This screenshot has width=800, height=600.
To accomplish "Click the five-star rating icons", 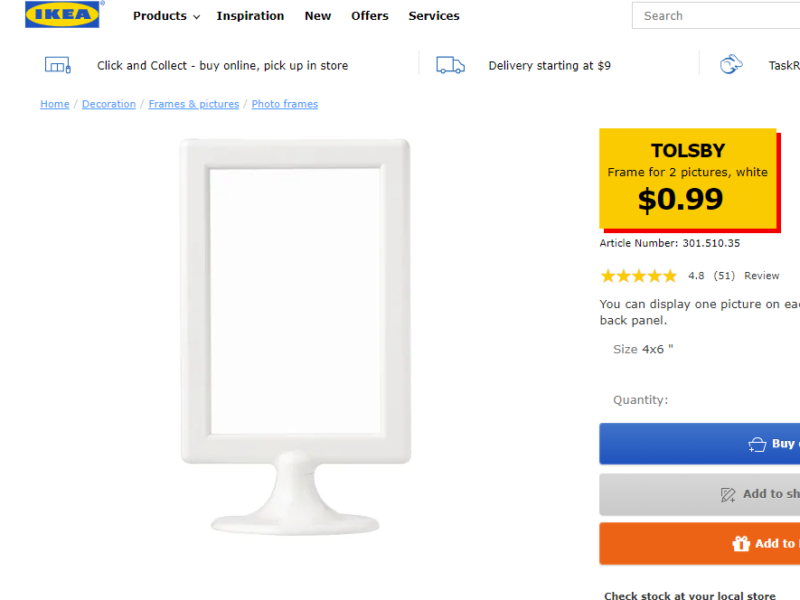I will click(x=638, y=276).
